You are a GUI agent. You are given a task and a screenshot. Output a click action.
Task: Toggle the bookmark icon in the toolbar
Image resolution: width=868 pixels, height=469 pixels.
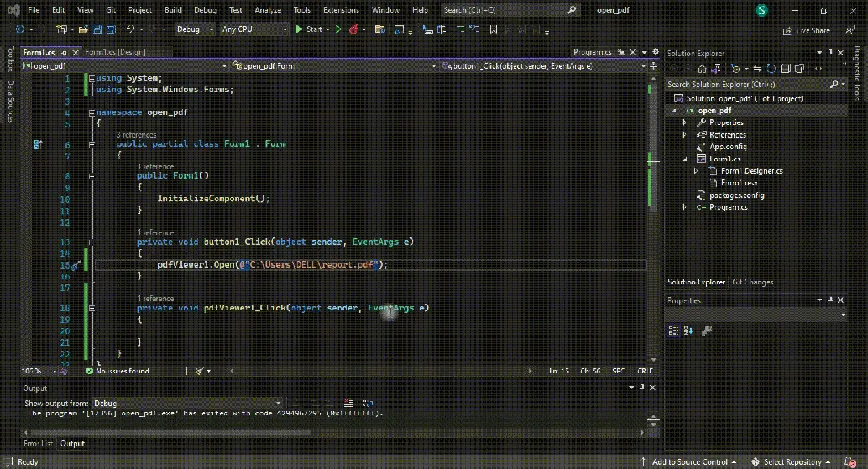494,30
